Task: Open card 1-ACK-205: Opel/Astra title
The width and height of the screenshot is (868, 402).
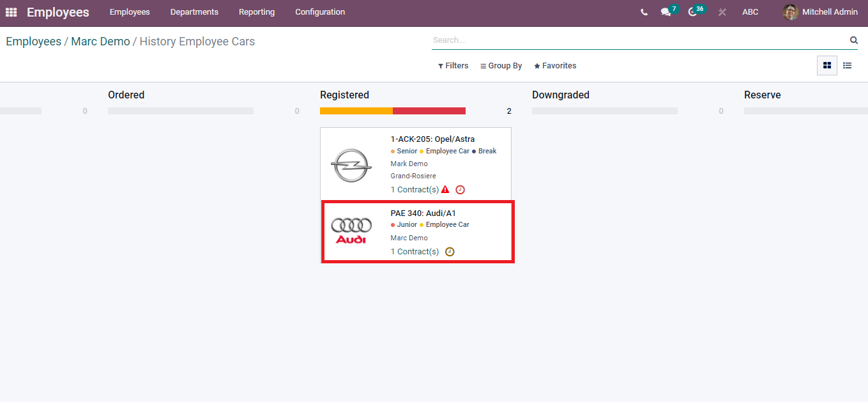Action: coord(432,139)
